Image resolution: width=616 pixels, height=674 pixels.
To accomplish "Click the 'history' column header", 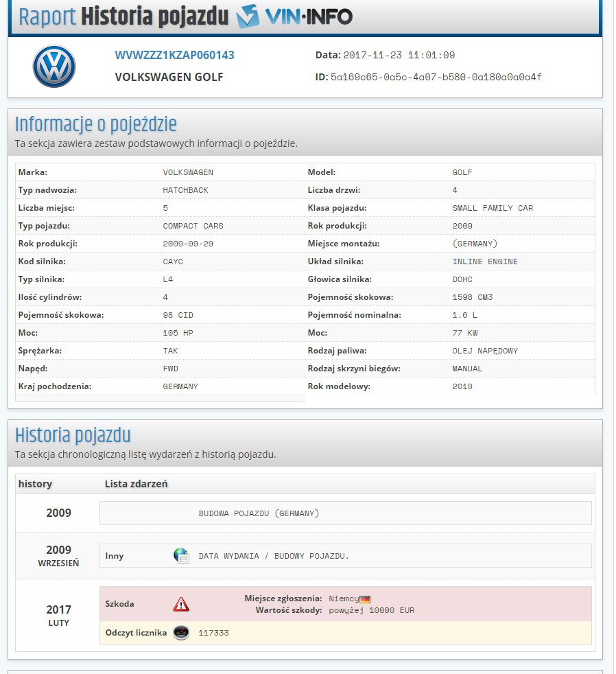I will [35, 484].
